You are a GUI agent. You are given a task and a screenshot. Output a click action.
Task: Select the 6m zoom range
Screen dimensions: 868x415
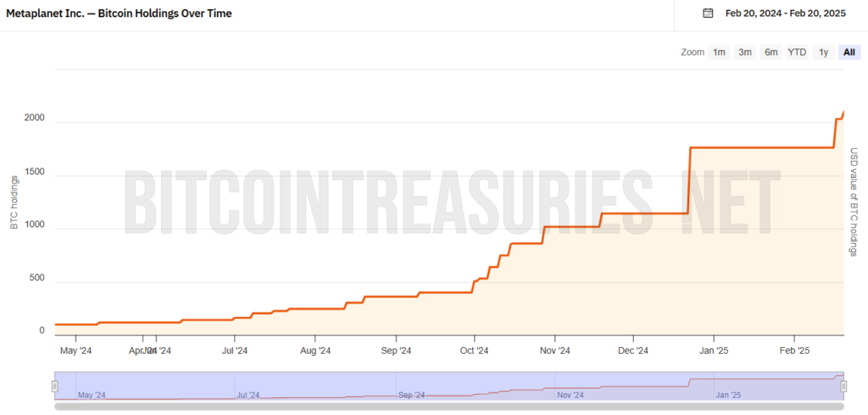(x=771, y=53)
